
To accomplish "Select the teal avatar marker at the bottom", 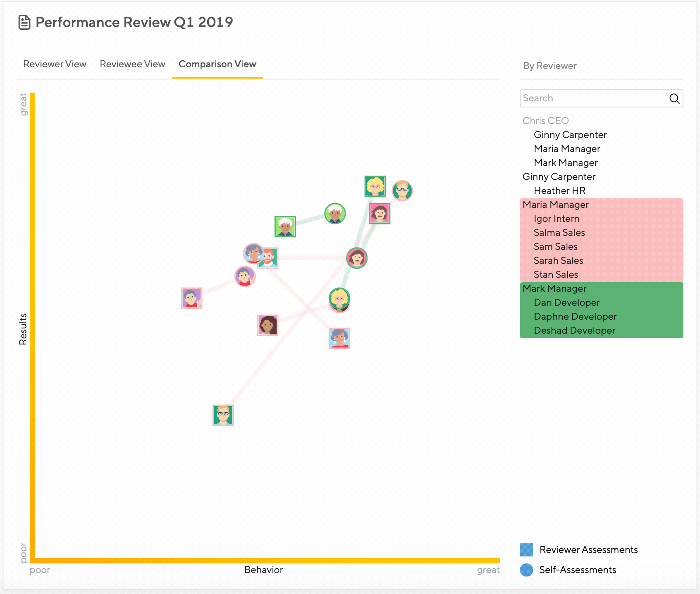I will click(x=222, y=414).
